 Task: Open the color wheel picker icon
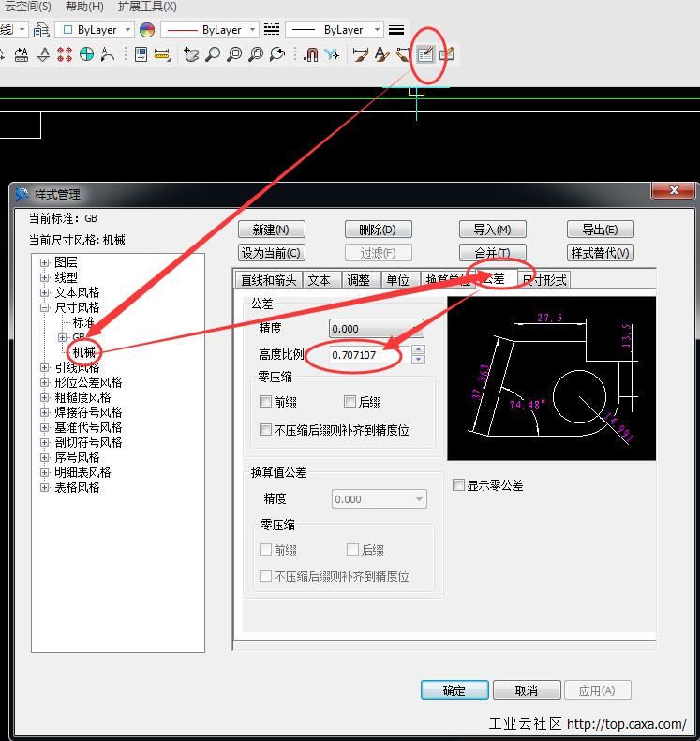coord(147,30)
